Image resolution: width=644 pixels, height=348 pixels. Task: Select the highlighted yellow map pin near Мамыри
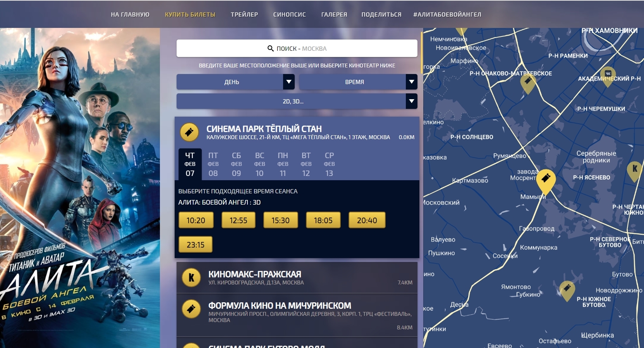tap(546, 181)
